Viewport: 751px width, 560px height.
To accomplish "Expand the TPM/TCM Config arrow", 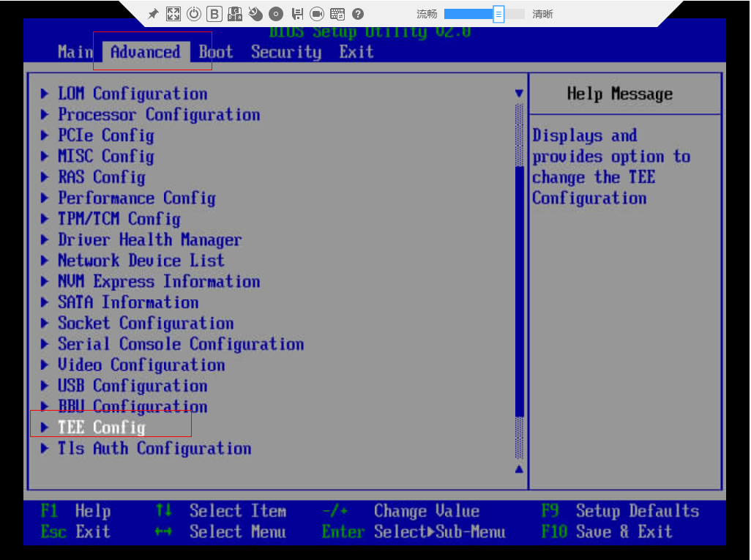I will (45, 219).
